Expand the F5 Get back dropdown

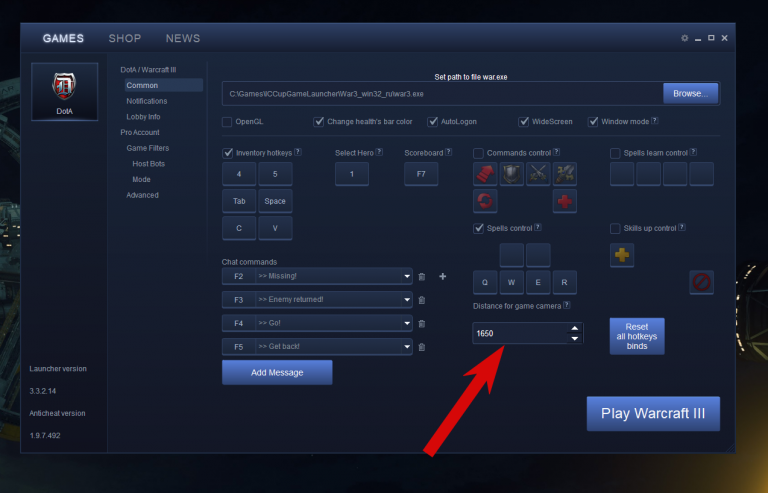pos(407,347)
